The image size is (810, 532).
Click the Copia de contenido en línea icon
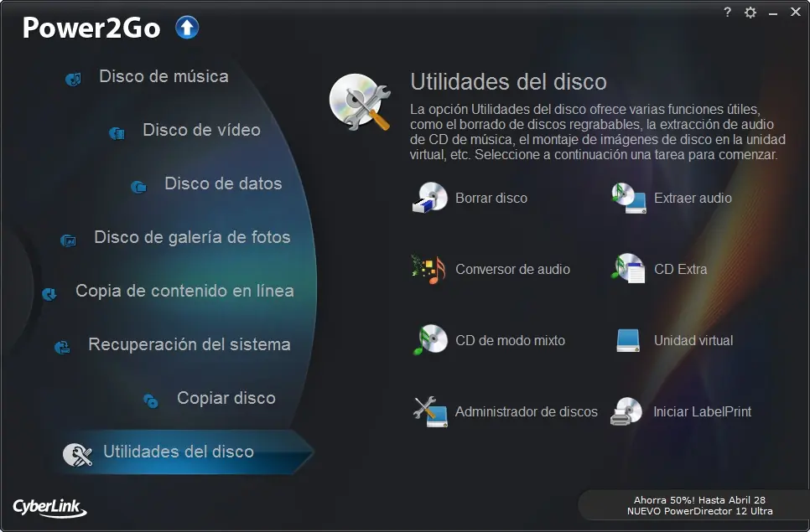tap(49, 294)
